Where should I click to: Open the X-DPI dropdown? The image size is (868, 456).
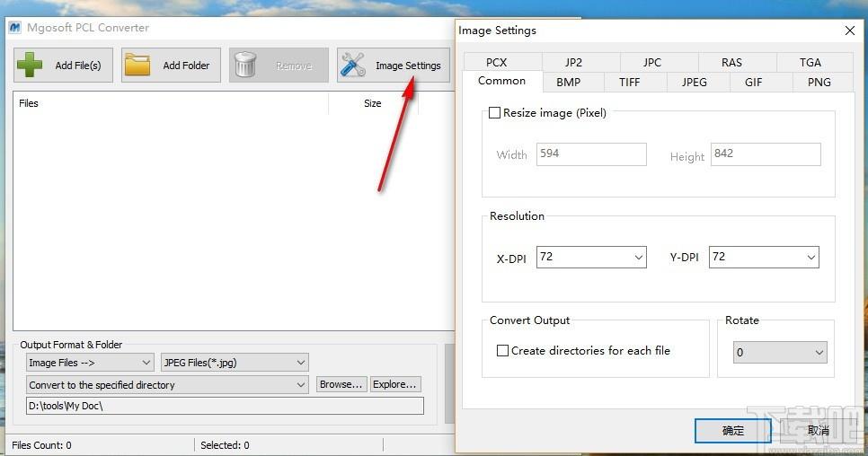[x=591, y=257]
